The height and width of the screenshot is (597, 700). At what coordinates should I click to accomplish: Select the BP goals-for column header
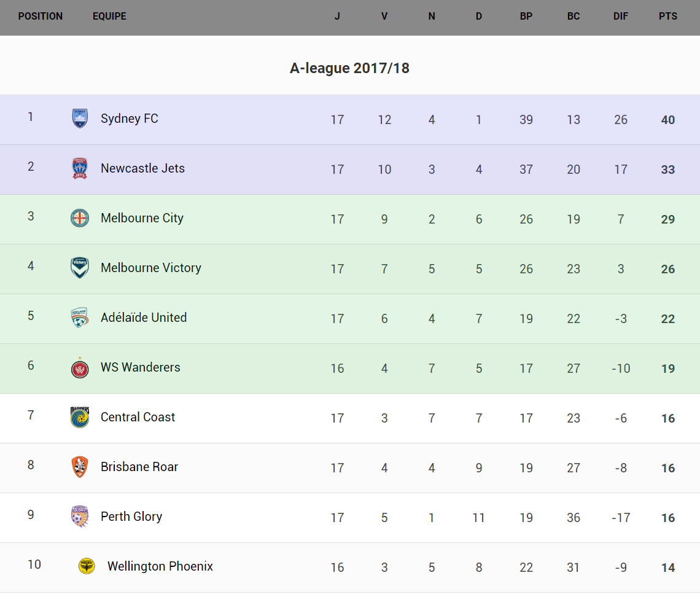(526, 17)
